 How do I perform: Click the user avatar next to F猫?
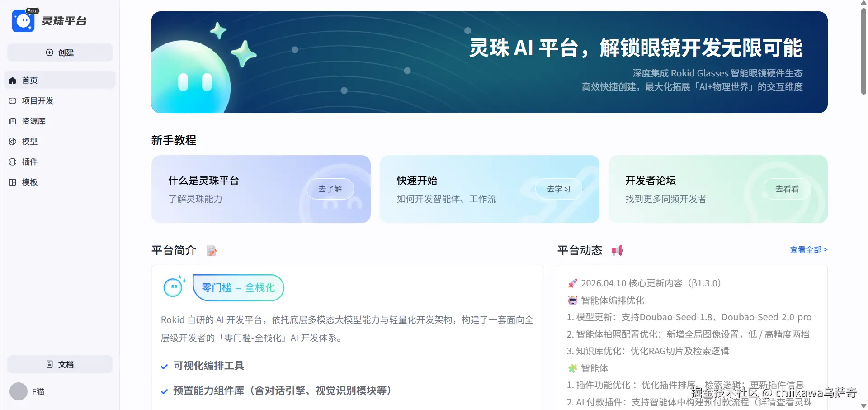coord(19,391)
